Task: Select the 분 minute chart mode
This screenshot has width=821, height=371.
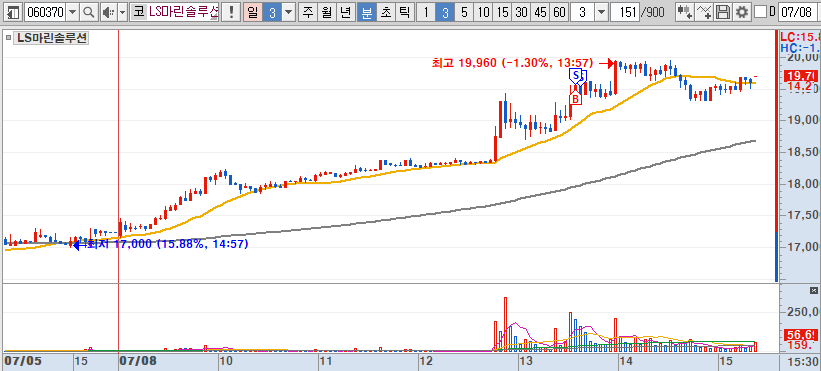Action: click(367, 12)
